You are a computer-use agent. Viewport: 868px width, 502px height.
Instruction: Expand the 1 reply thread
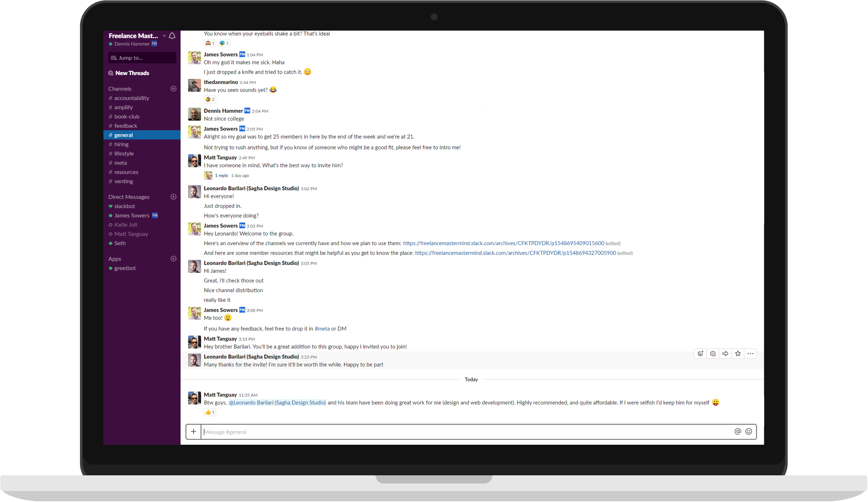point(221,175)
